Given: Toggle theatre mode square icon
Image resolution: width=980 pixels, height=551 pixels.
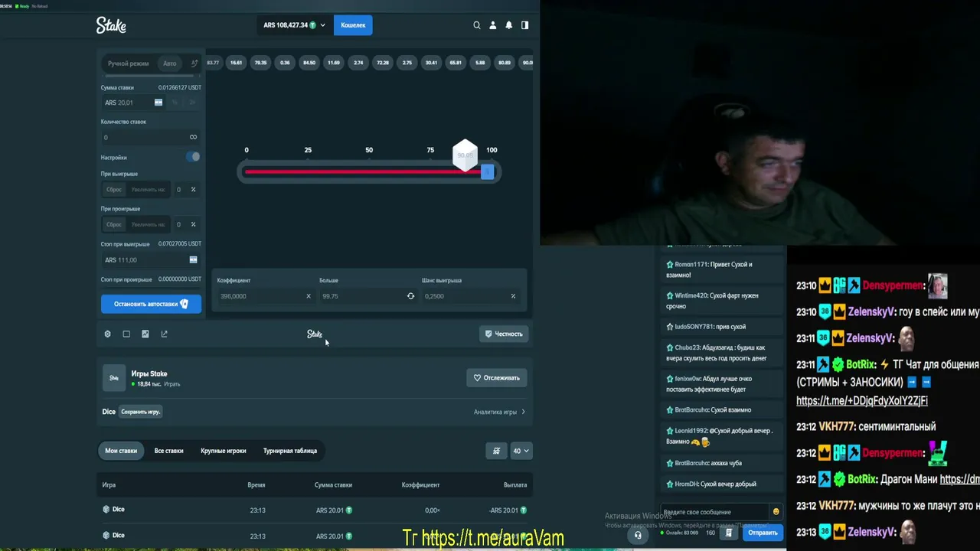Looking at the screenshot, I should coord(126,334).
